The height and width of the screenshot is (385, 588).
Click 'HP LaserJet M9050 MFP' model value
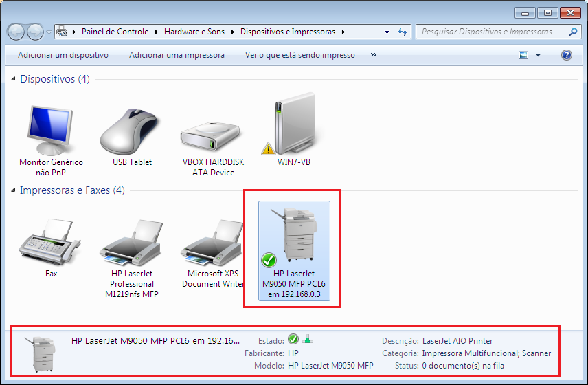pos(330,366)
